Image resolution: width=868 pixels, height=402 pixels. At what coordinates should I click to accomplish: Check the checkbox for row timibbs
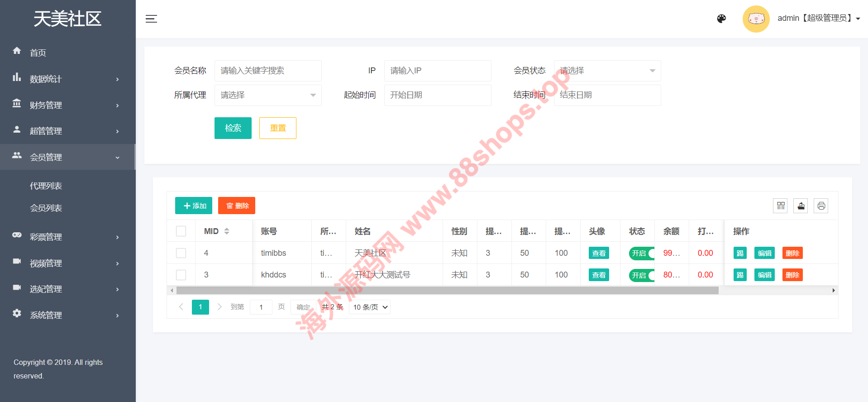[181, 253]
